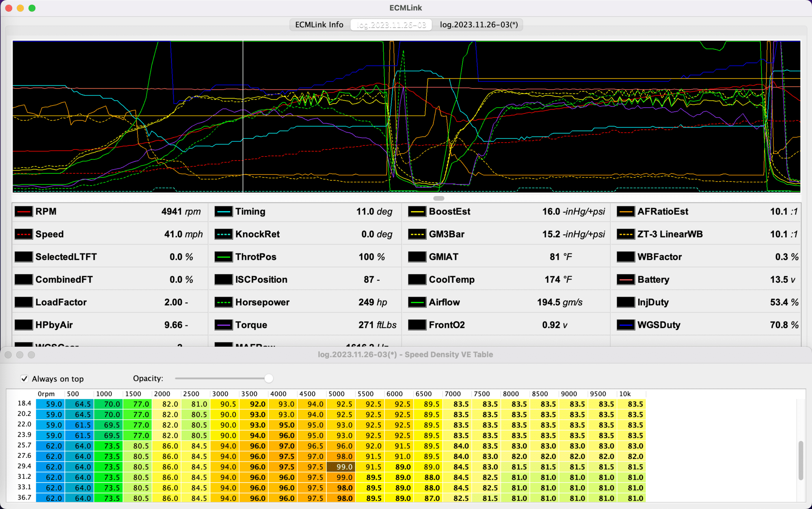The width and height of the screenshot is (812, 509).
Task: Click the white cursor line in the log graph
Action: point(243,117)
